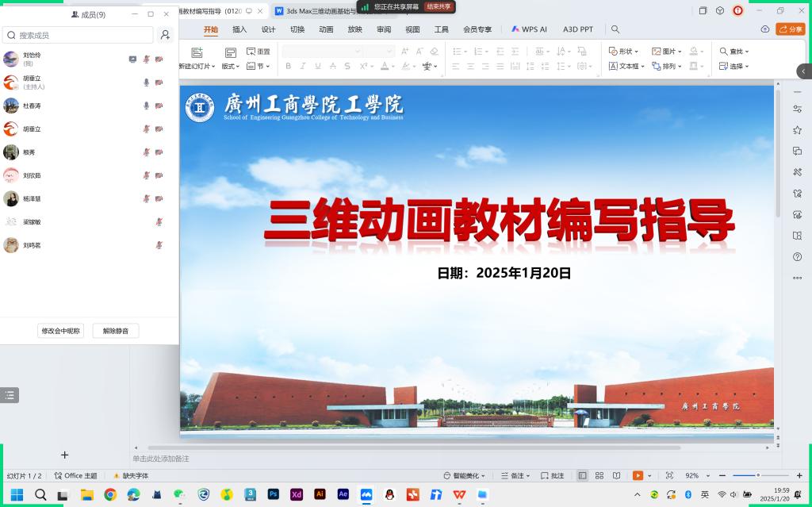Switch to the 插入 ribbon tab
The width and height of the screenshot is (812, 507).
coord(239,29)
